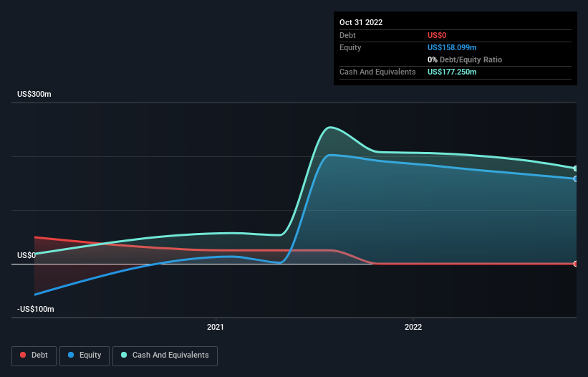Toggle the Equity legend button
588x377 pixels.
coord(85,355)
